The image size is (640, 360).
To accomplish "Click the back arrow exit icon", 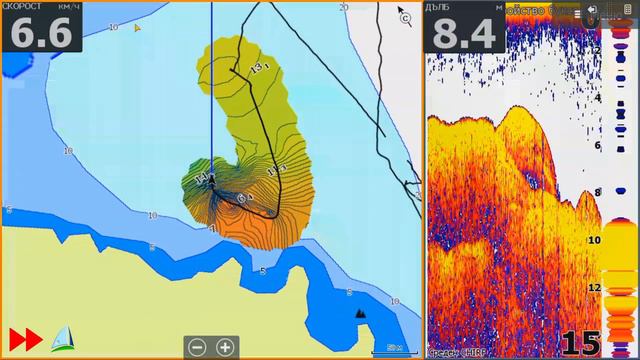I will (x=592, y=9).
